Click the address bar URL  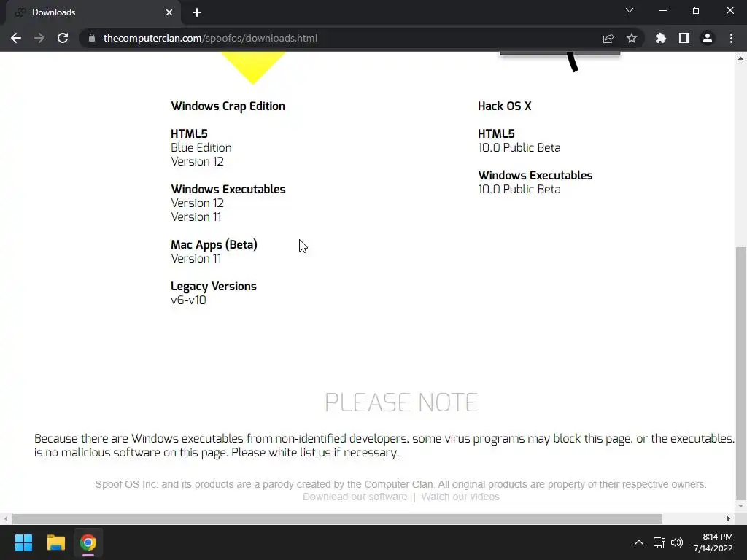click(210, 38)
